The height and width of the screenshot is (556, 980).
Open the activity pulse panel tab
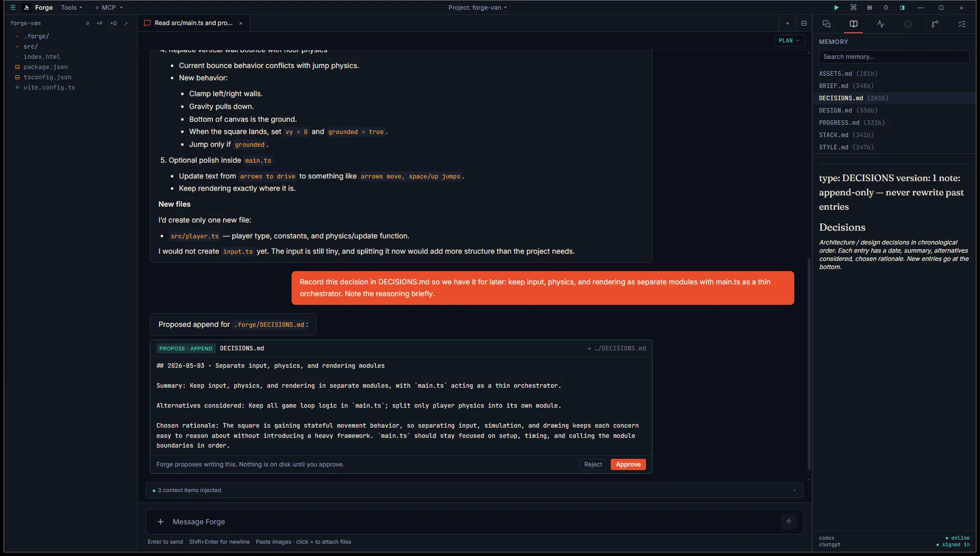[881, 24]
